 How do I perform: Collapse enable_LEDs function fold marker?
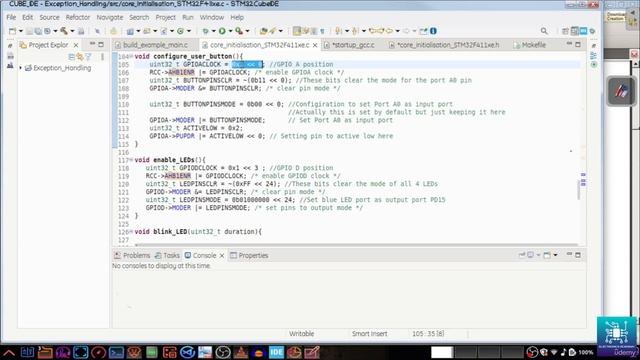131,160
